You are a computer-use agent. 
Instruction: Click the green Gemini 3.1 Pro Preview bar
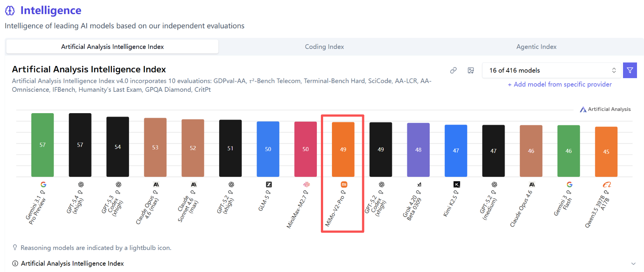(42, 145)
